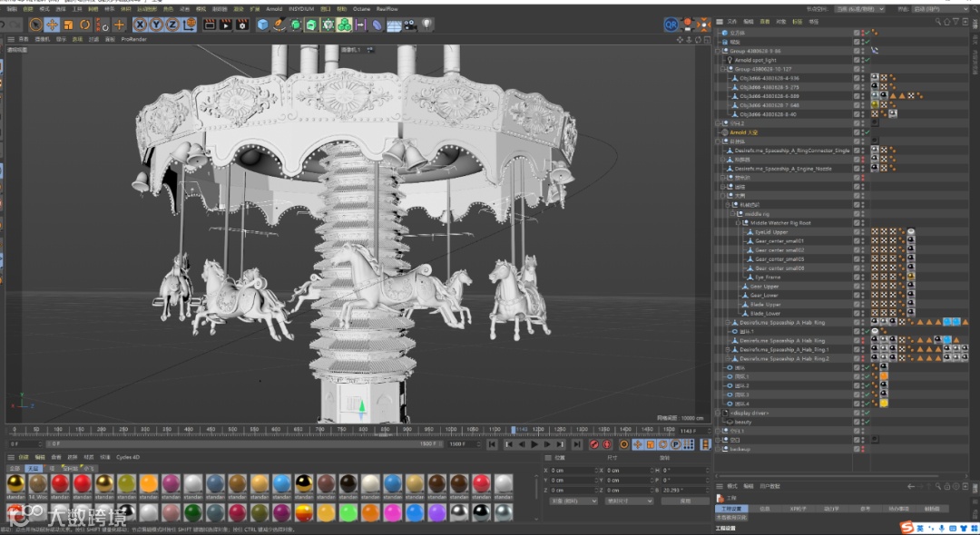980x535 pixels.
Task: Toggle the X-axis lock button
Action: tap(141, 24)
